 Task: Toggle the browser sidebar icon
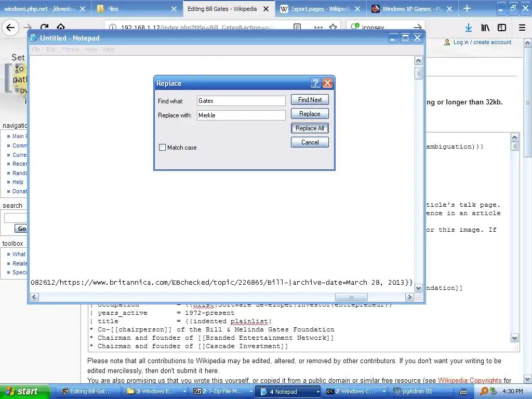click(x=502, y=28)
